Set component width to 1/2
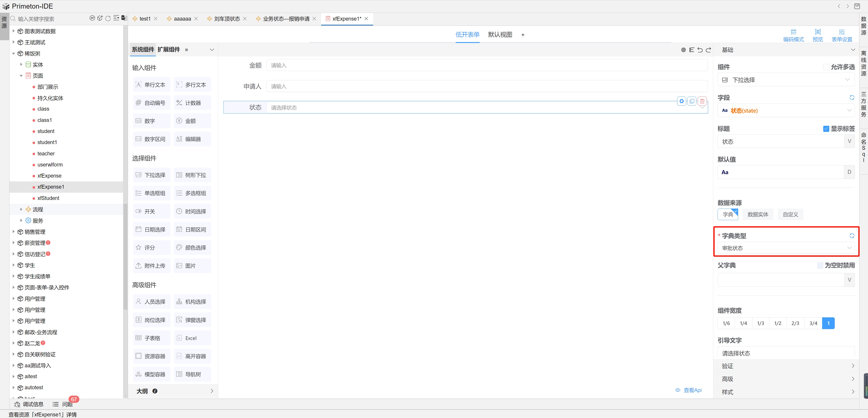This screenshot has width=868, height=418. 778,323
